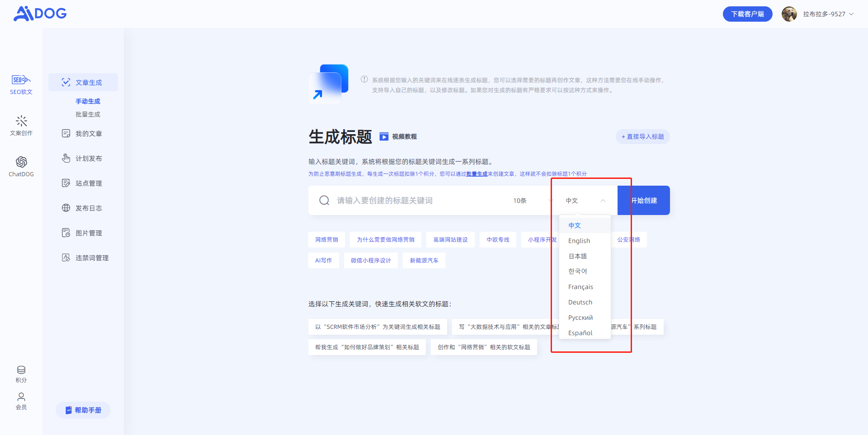Click the search magnifier icon

coord(324,200)
